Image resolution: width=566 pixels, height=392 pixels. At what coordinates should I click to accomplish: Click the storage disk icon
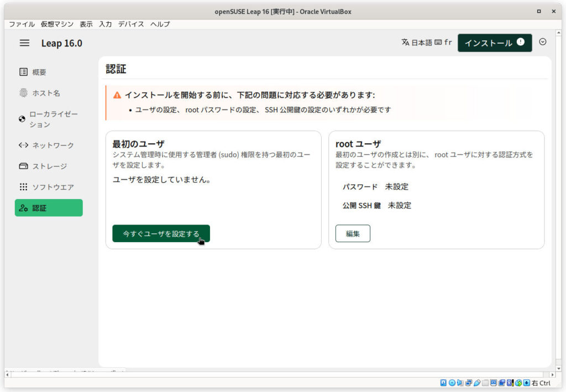pos(23,166)
